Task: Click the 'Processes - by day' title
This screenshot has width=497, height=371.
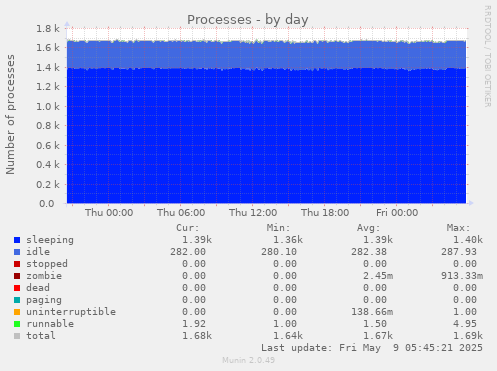Action: pos(248,20)
